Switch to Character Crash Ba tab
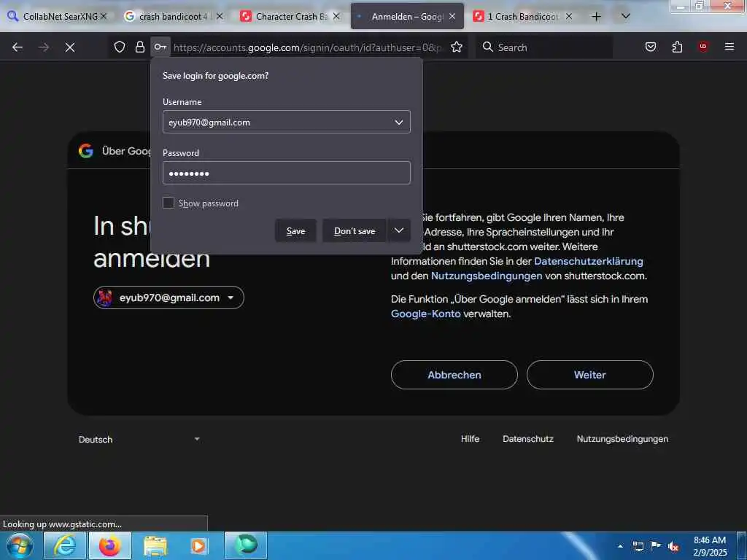Screen dimensions: 747x560 (x=289, y=16)
